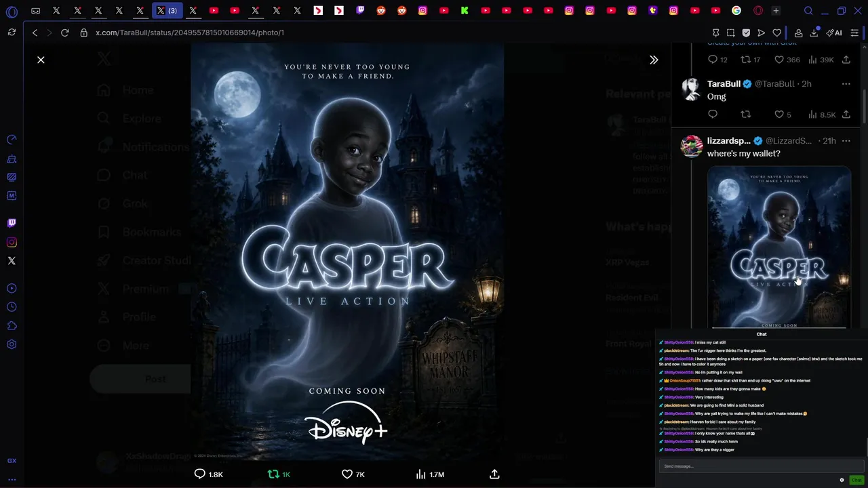Open TaraBull profile name link in replies
Viewport: 868px width, 488px height.
[724, 84]
